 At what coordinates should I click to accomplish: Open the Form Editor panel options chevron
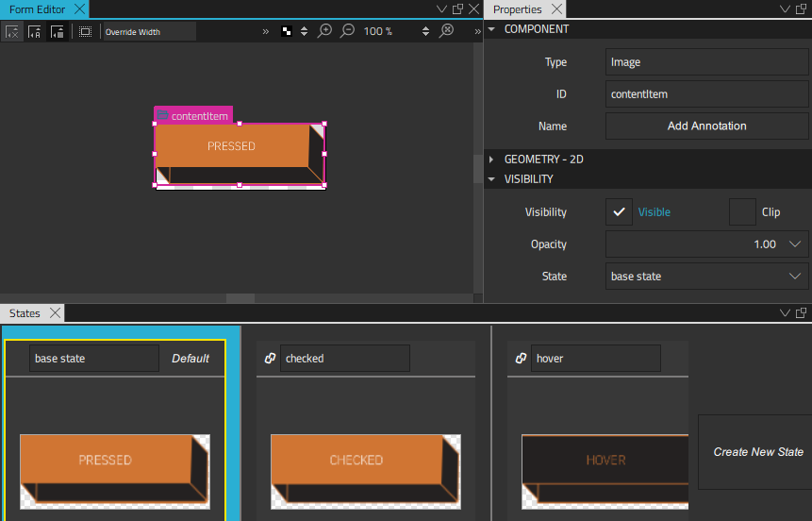pos(441,9)
